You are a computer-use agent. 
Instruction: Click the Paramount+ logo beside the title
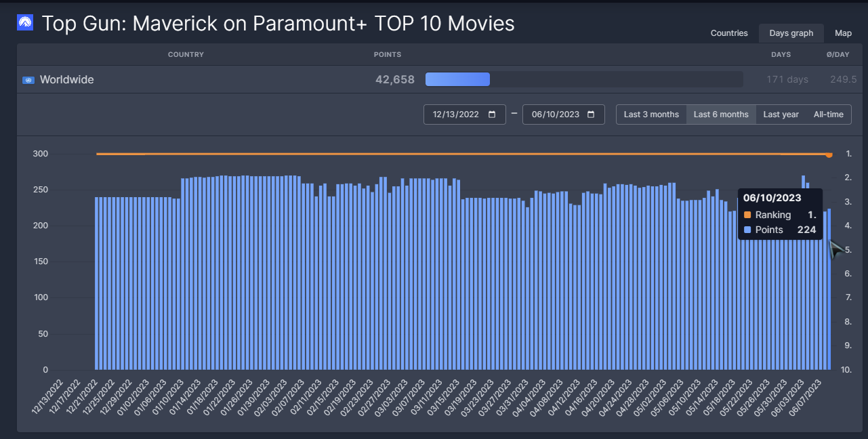pos(25,23)
